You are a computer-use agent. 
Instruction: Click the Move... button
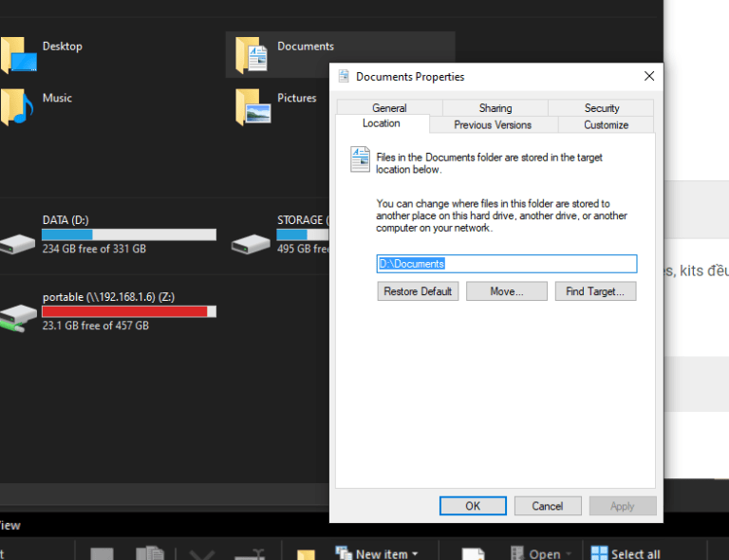[x=506, y=291]
